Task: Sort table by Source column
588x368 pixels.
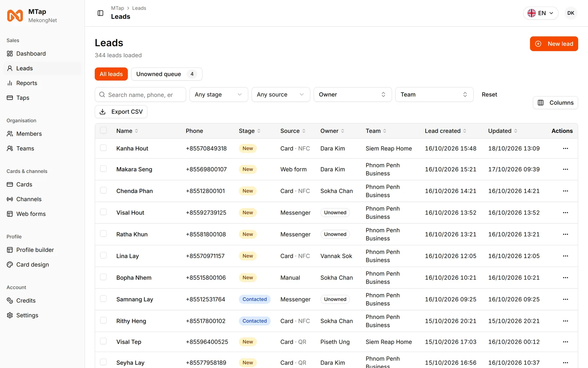Action: pos(293,131)
